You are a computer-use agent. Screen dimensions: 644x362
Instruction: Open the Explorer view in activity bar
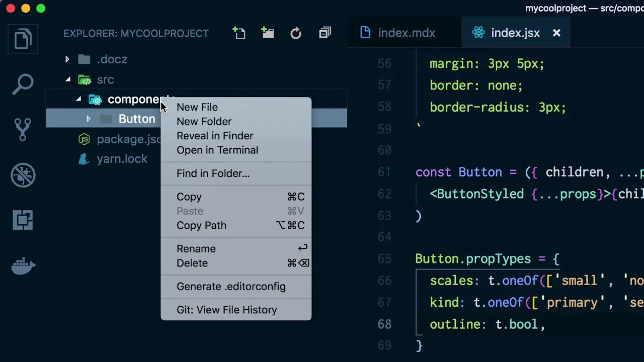tap(23, 39)
